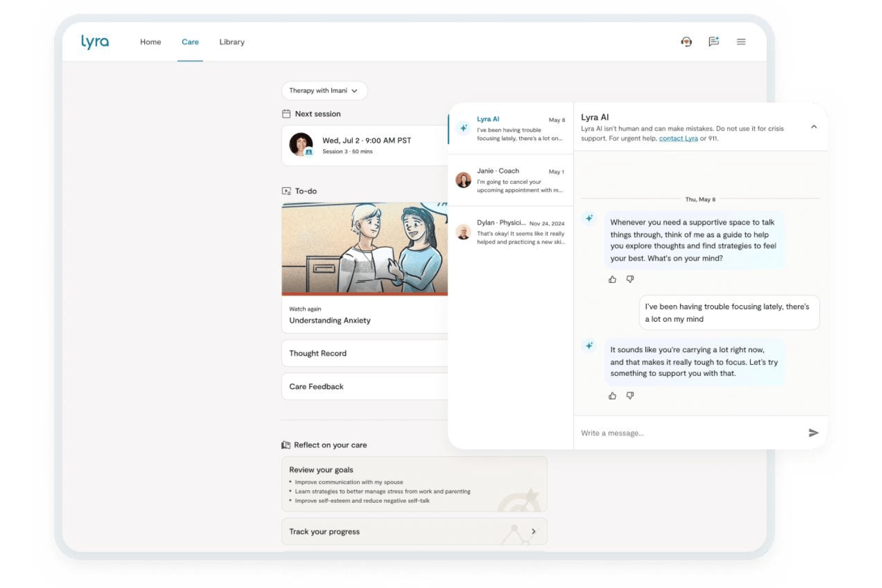Click the sparkle icon beside second AI message
This screenshot has height=588, width=882.
(x=589, y=346)
